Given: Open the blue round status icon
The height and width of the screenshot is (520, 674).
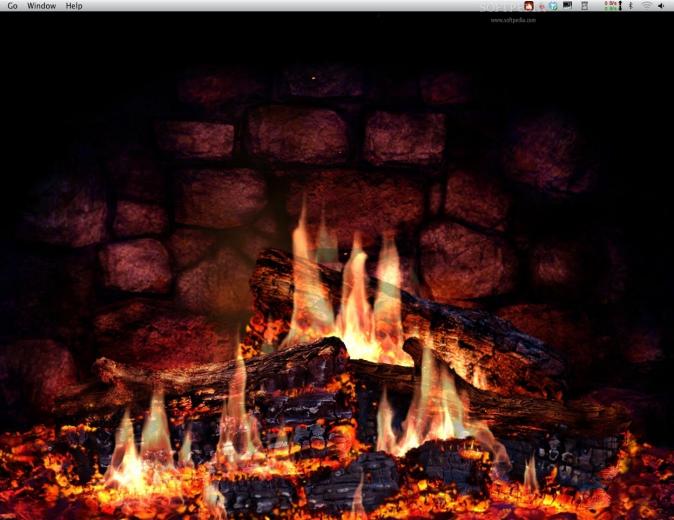Looking at the screenshot, I should 553,6.
